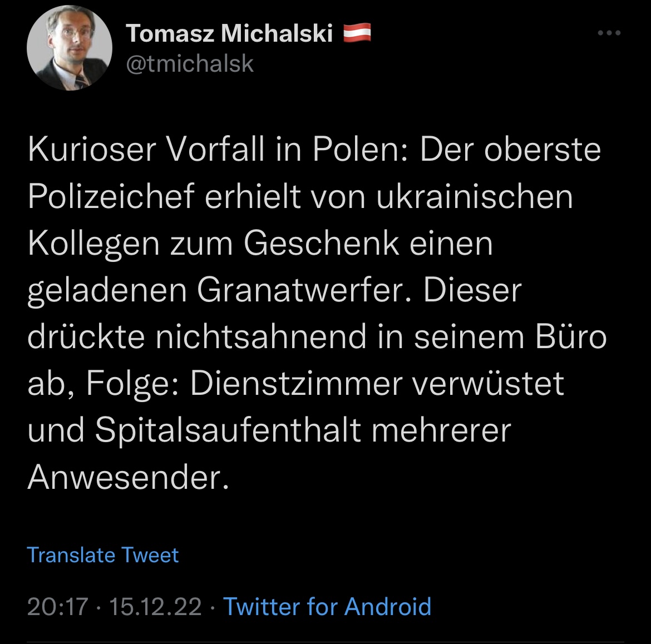The height and width of the screenshot is (644, 651).
Task: Click the @tmichalsk handle
Action: click(190, 64)
